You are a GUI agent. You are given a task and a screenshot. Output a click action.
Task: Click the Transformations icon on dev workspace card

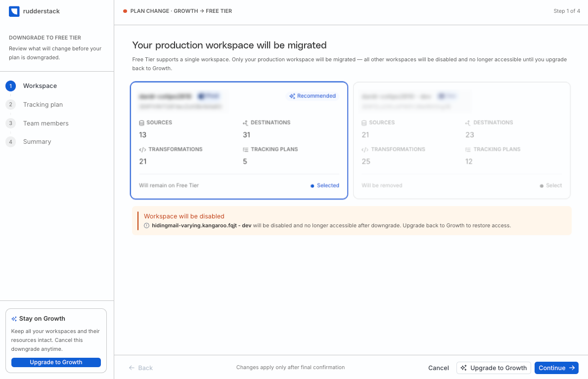(x=365, y=150)
